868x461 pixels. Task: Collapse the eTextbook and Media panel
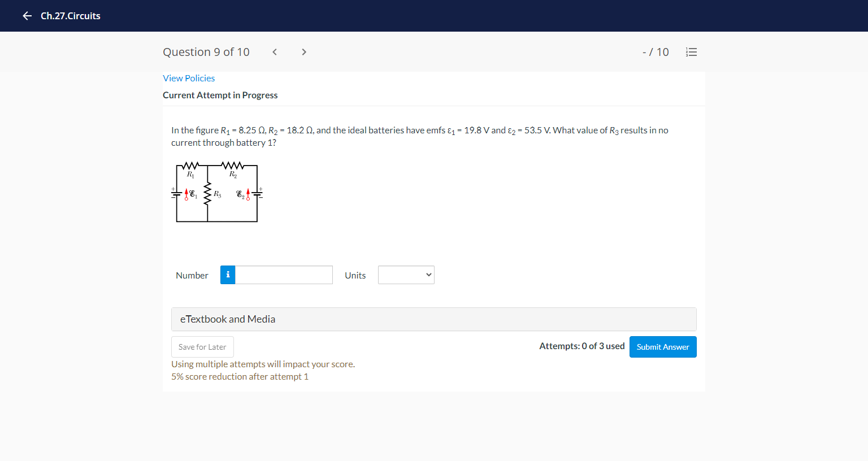click(227, 319)
